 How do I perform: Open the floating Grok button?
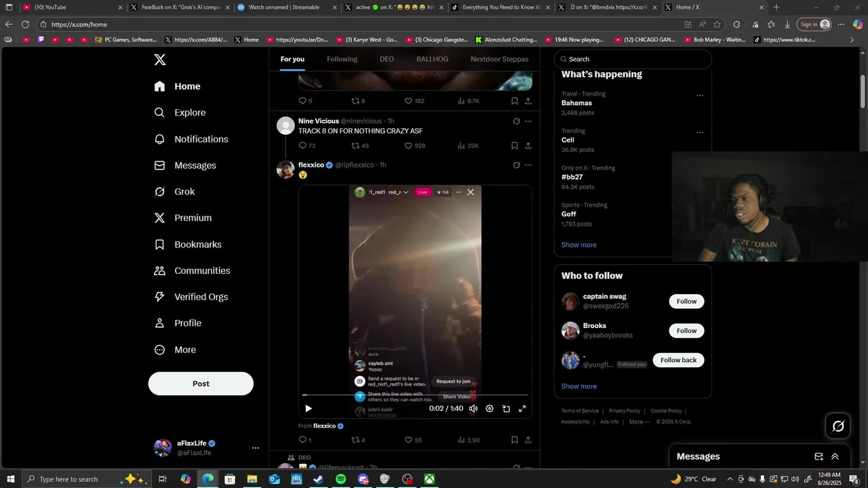[838, 426]
